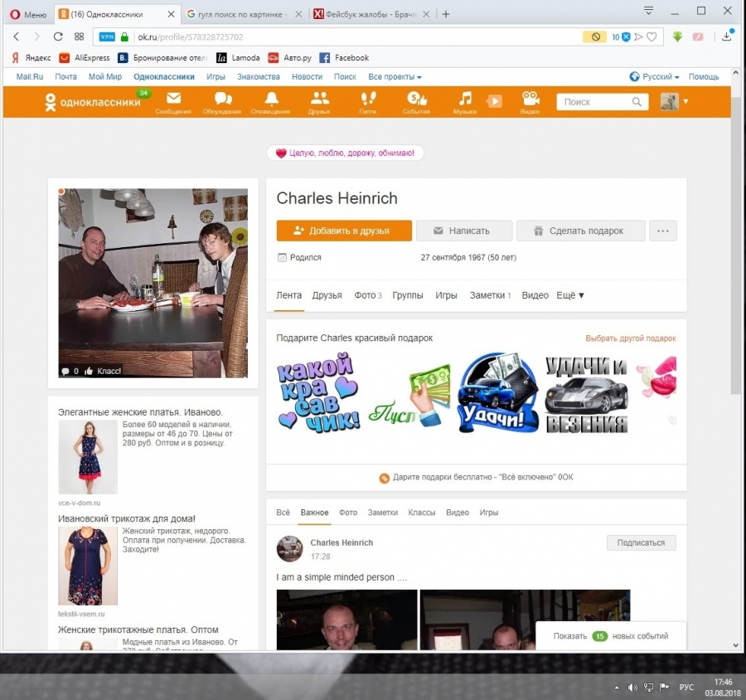Expand the Ещё dropdown in profile tabs

click(570, 295)
